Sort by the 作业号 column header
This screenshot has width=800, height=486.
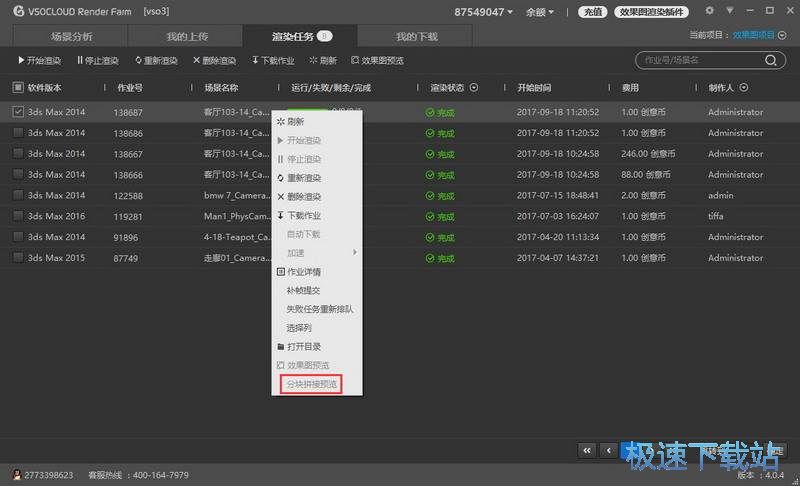click(x=130, y=88)
